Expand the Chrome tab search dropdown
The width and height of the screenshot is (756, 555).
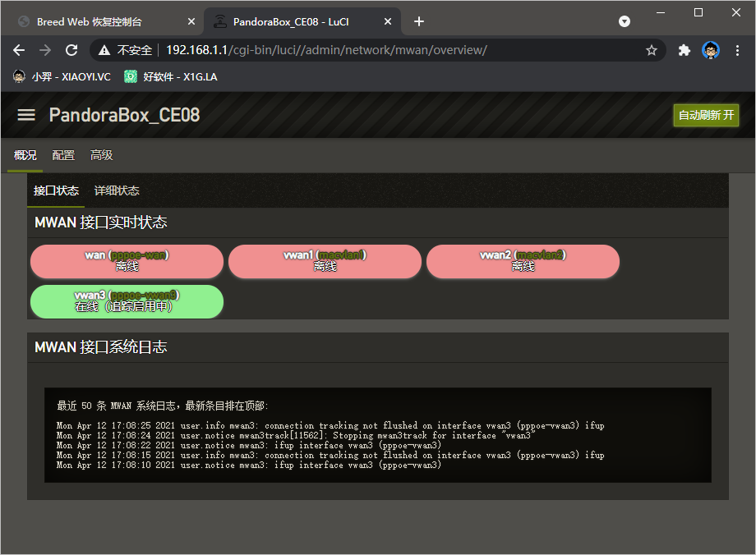tap(625, 21)
